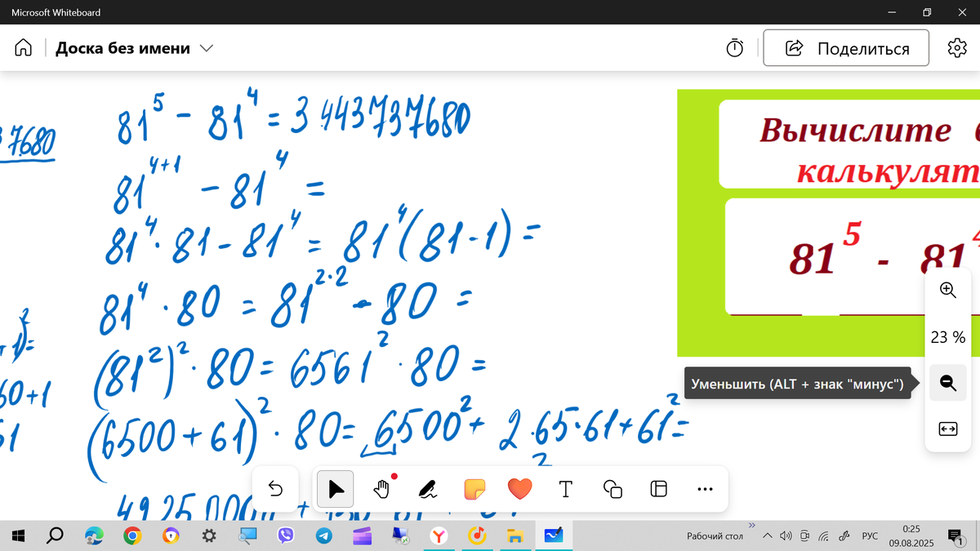Undo last action with the undo arrow
Image resolution: width=980 pixels, height=551 pixels.
[276, 489]
